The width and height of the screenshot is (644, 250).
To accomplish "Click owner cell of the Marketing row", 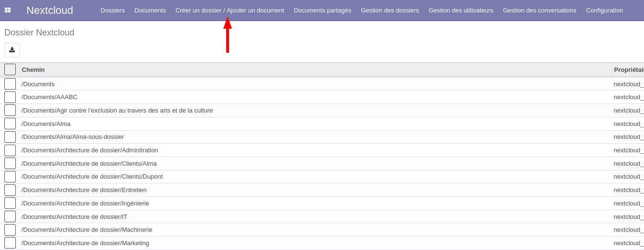I will click(629, 243).
